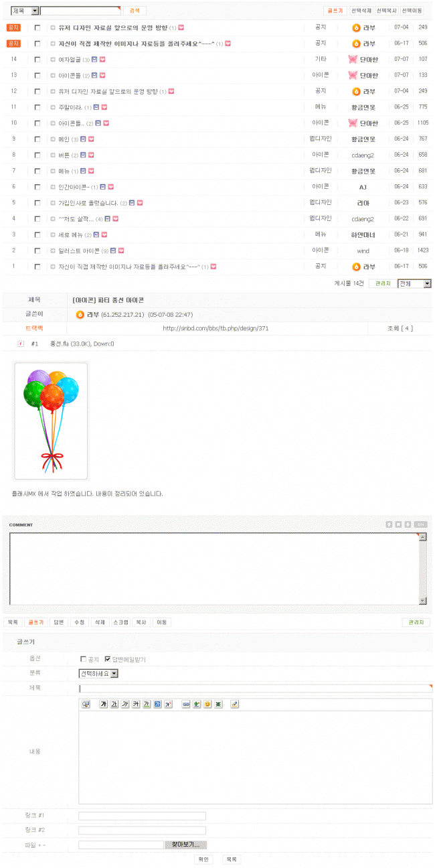Click the hyperlink insert icon in editor toolbar

click(186, 704)
